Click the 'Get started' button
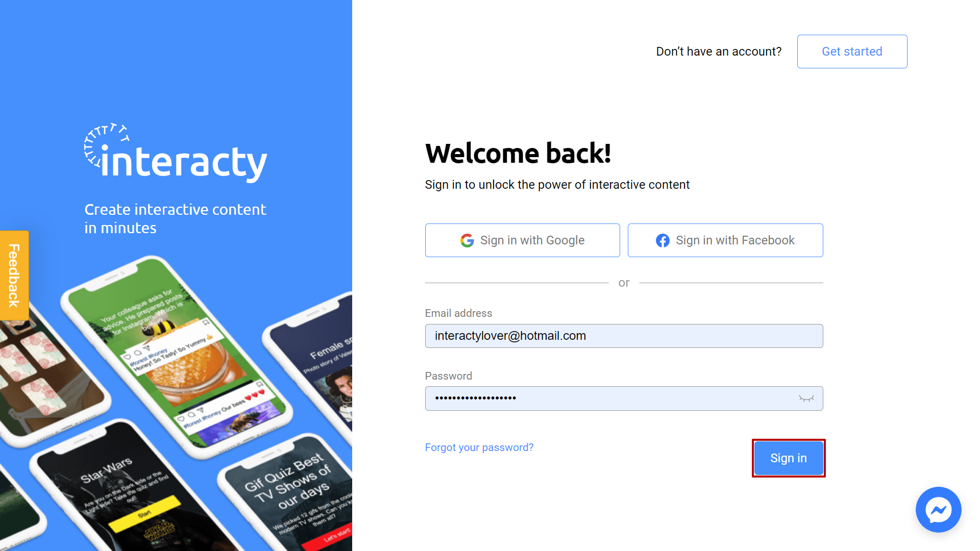980x551 pixels. (x=852, y=51)
